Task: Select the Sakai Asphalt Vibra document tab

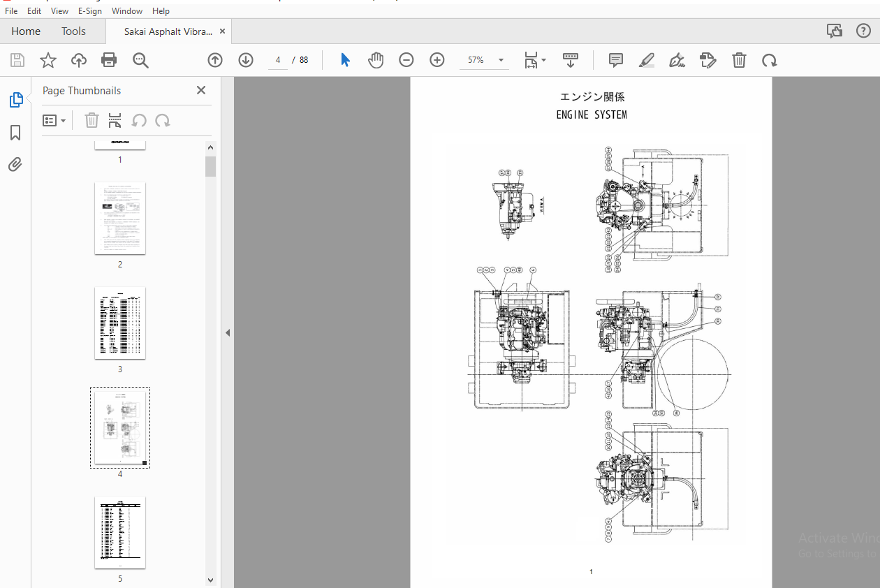Action: 168,31
